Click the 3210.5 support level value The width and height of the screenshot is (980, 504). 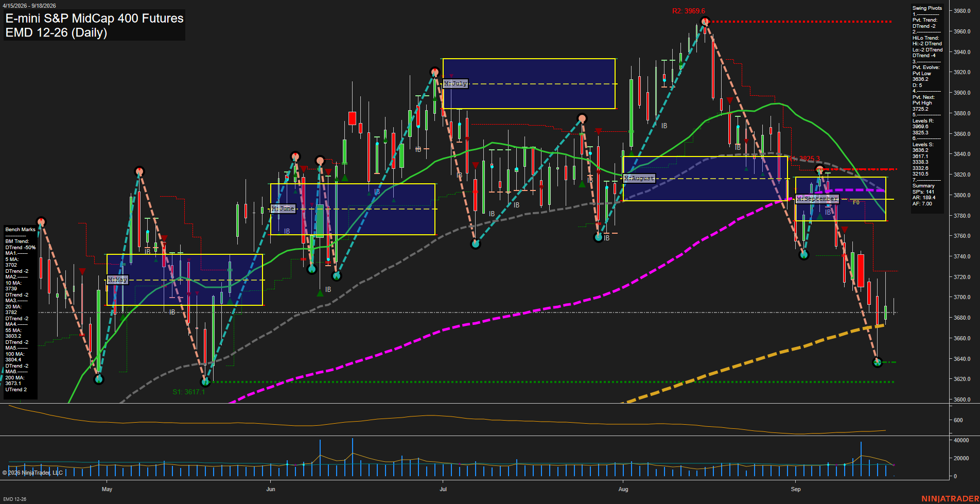(x=920, y=174)
